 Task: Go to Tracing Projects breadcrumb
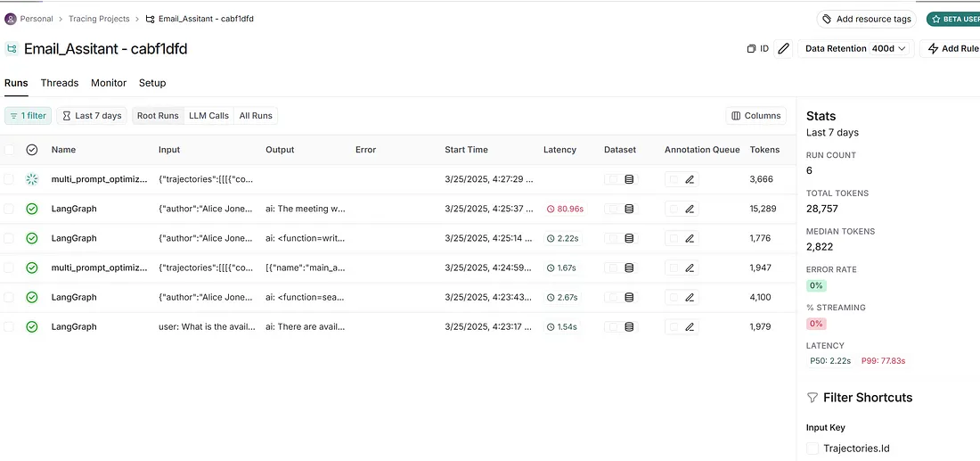coord(100,19)
